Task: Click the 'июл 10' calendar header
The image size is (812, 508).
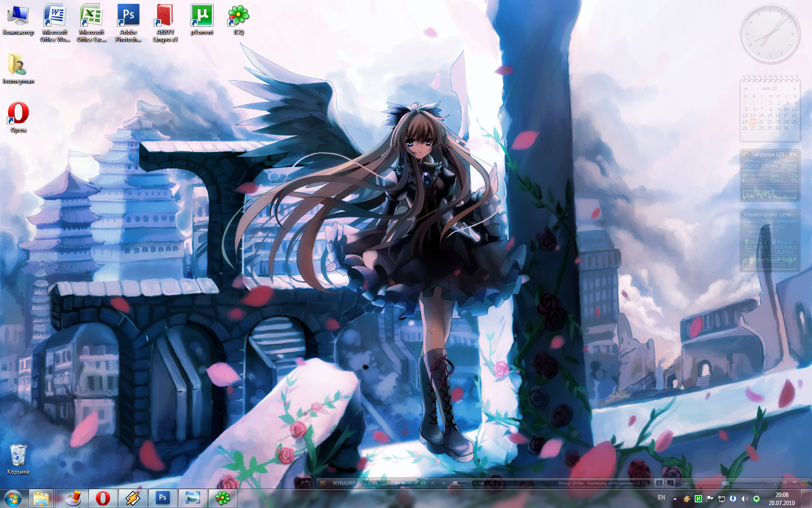Action: 769,89
